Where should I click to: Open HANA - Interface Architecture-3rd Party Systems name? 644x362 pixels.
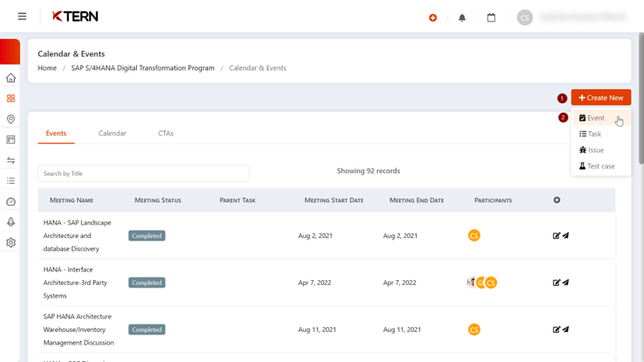point(75,282)
